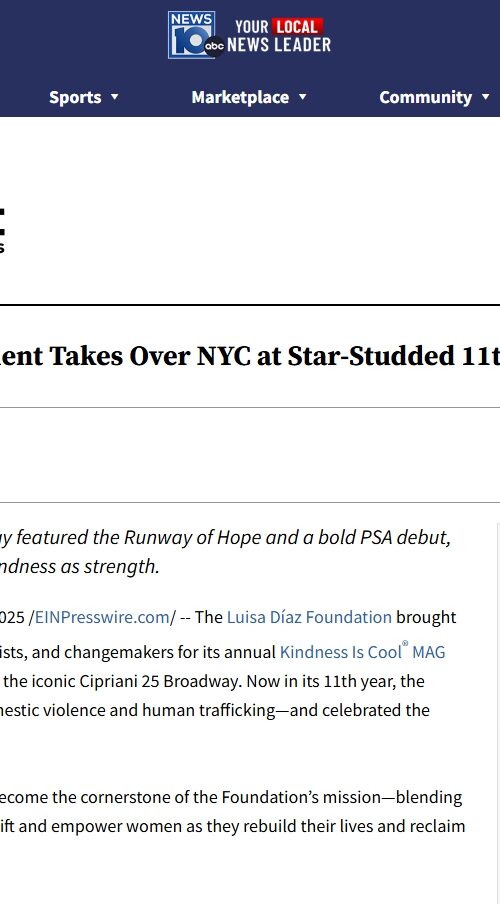Open the Sports menu
This screenshot has height=904, width=500.
click(75, 97)
